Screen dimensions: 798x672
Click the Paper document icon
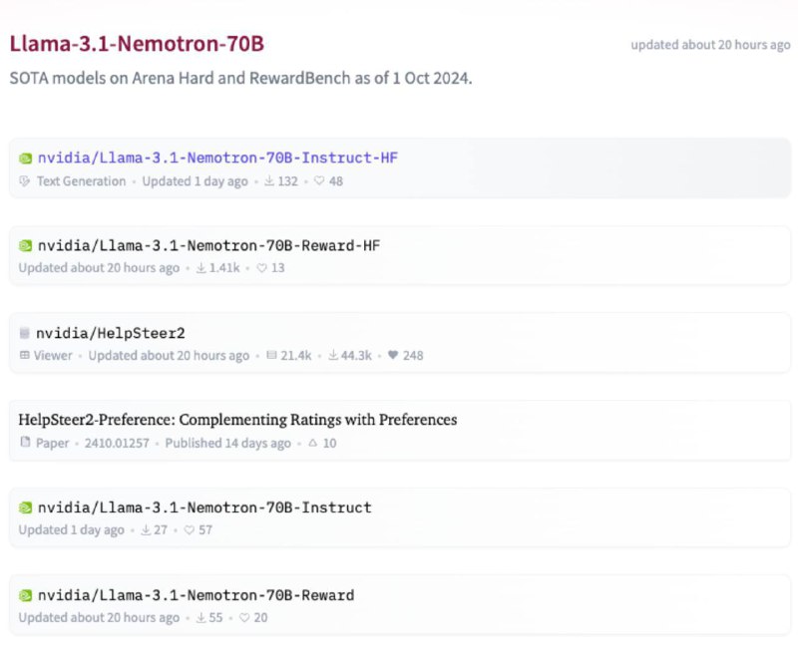coord(25,442)
